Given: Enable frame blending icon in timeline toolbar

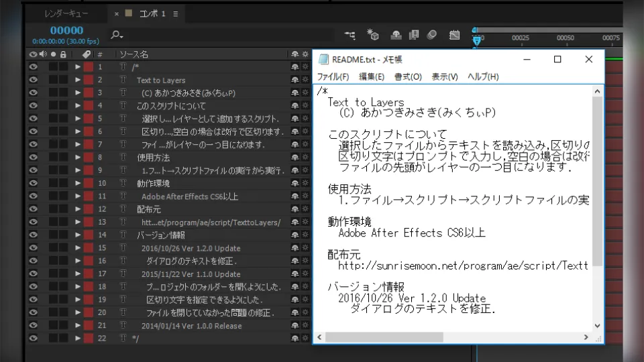Looking at the screenshot, I should coord(414,35).
